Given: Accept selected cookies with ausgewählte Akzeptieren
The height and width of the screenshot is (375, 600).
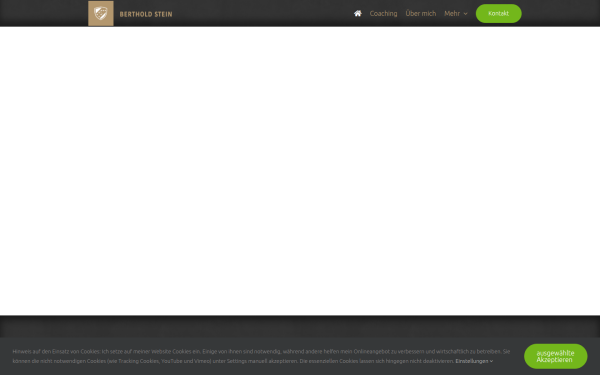Looking at the screenshot, I should pos(555,356).
